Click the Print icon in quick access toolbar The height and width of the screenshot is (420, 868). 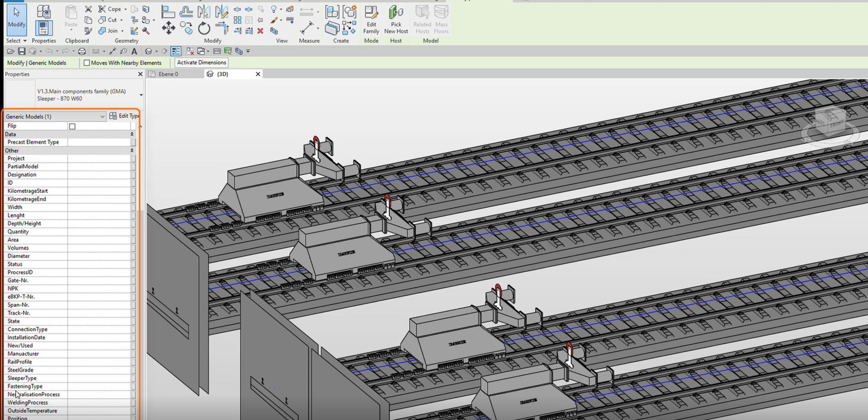[x=82, y=51]
